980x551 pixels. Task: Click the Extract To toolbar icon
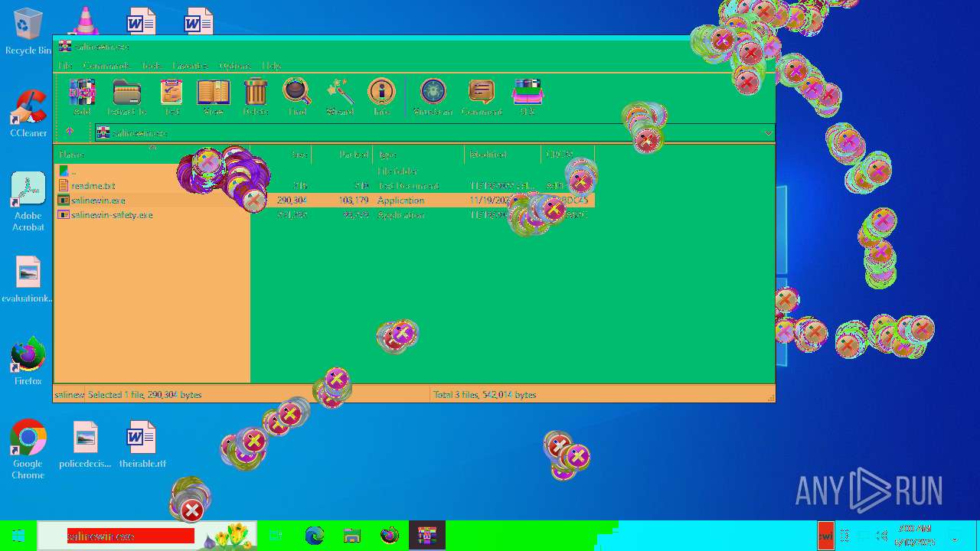pyautogui.click(x=127, y=96)
